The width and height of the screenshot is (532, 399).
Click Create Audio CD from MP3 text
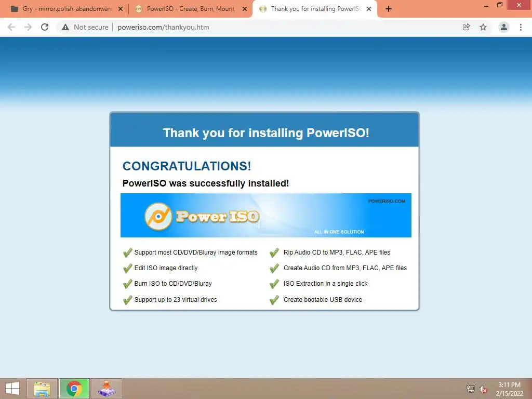tap(345, 268)
